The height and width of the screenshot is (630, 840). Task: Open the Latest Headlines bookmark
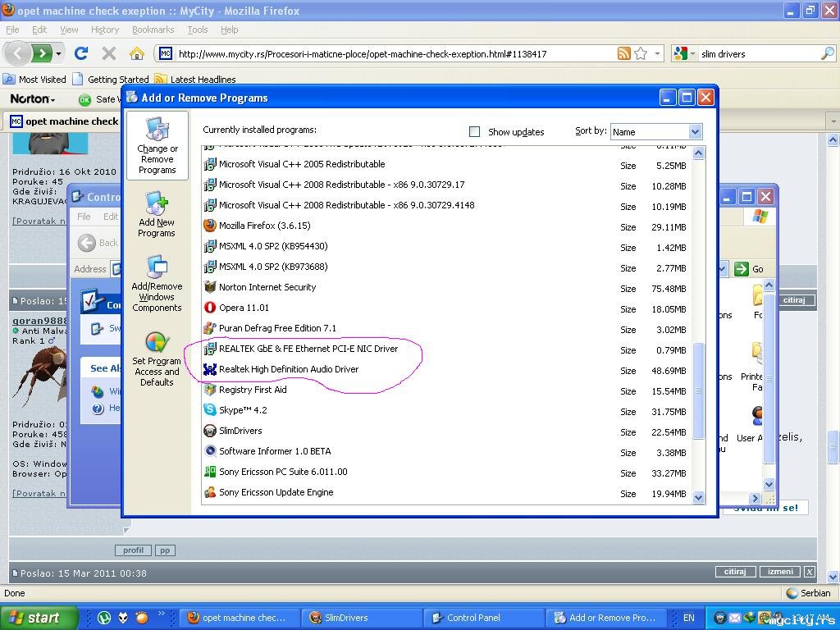coord(195,80)
